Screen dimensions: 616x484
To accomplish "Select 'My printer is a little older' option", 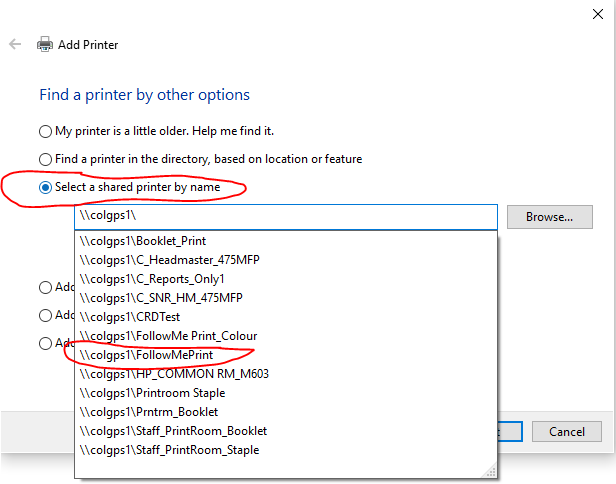I will 45,131.
